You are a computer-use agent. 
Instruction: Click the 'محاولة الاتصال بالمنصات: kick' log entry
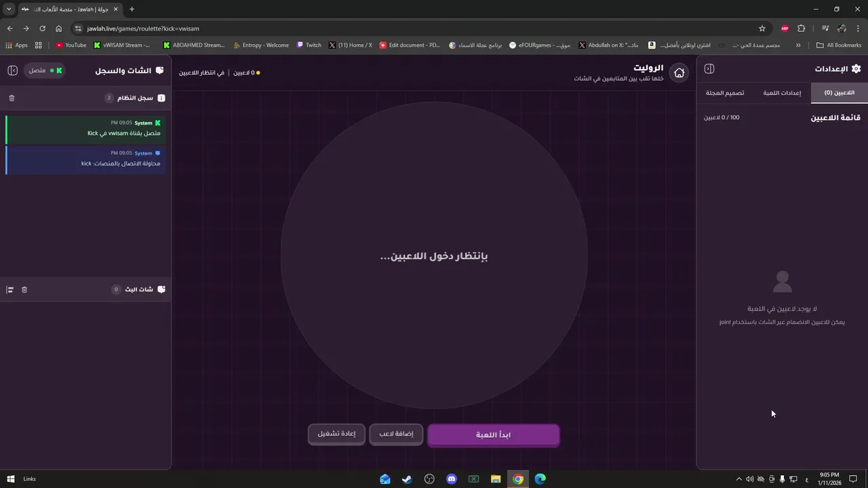click(85, 159)
